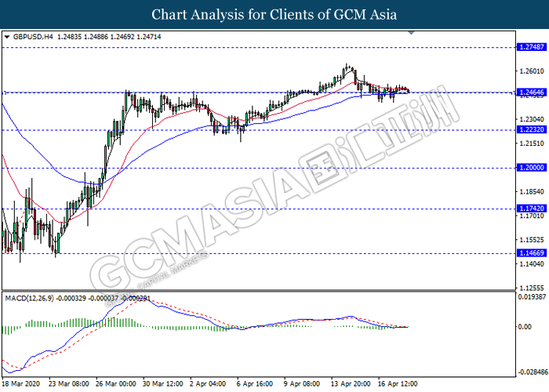549x392 pixels.
Task: Click the highlighted 1.24646 level price tag
Action: (x=531, y=93)
